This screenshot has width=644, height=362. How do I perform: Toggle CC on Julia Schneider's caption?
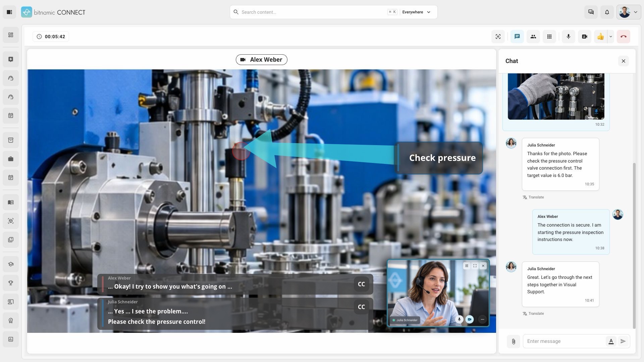(361, 307)
